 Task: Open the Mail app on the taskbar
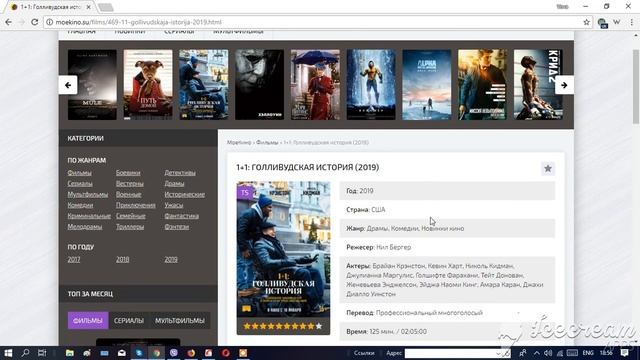point(122,353)
